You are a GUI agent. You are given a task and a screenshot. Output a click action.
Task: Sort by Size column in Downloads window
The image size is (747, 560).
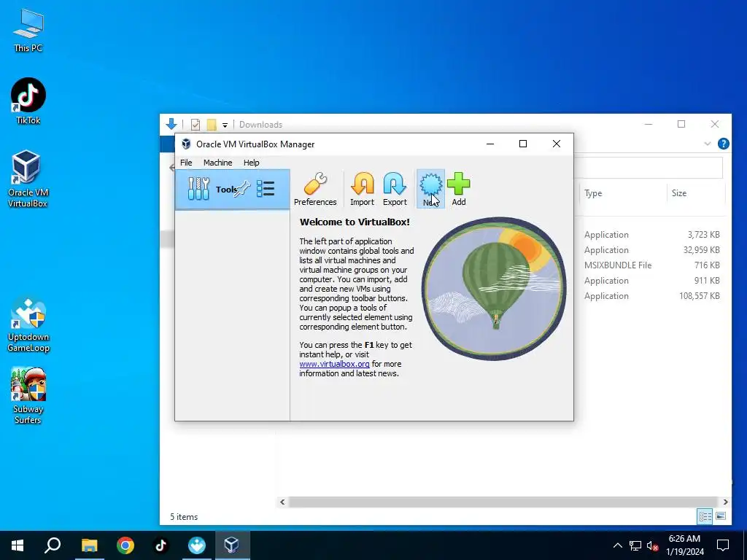click(x=679, y=193)
